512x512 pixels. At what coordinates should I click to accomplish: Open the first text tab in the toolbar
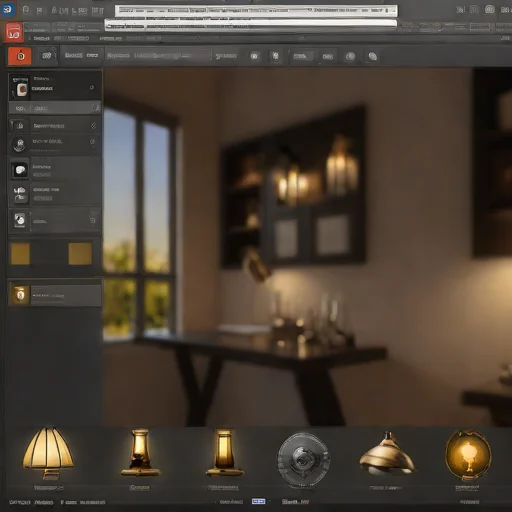coord(73,55)
